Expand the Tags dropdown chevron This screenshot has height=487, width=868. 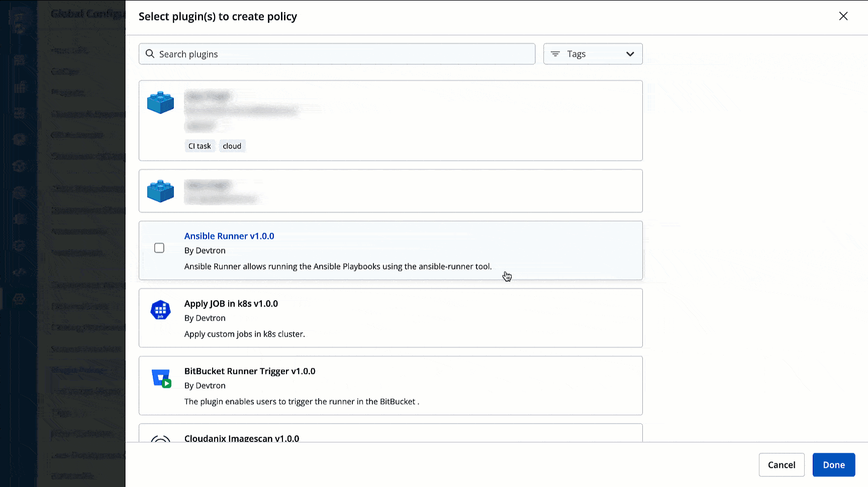pyautogui.click(x=630, y=54)
